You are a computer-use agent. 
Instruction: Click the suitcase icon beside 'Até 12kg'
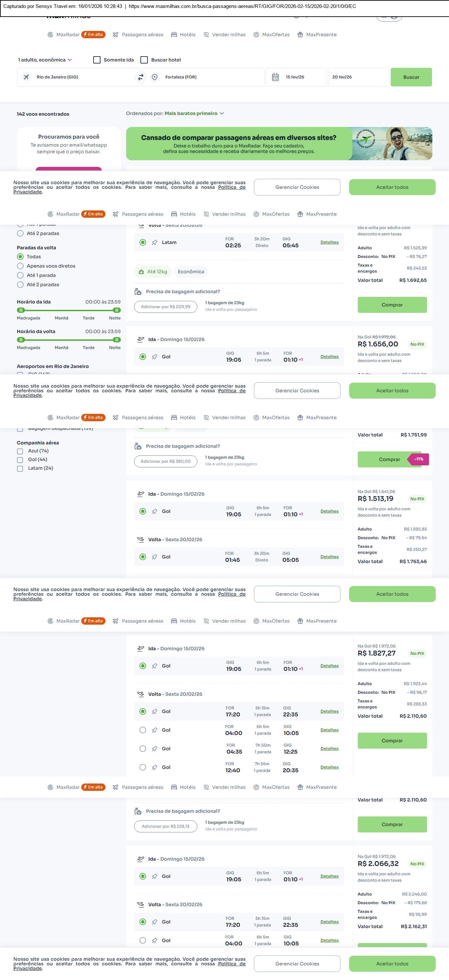tap(141, 272)
